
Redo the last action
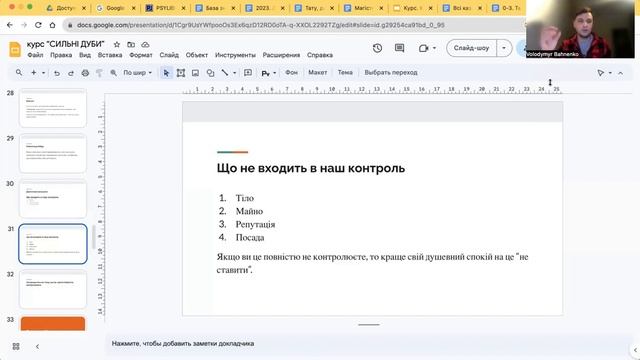[71, 73]
